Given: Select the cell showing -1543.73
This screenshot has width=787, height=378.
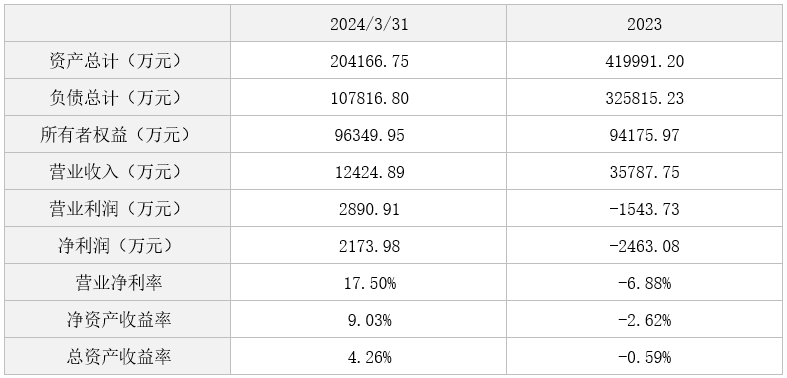Looking at the screenshot, I should click(644, 208).
